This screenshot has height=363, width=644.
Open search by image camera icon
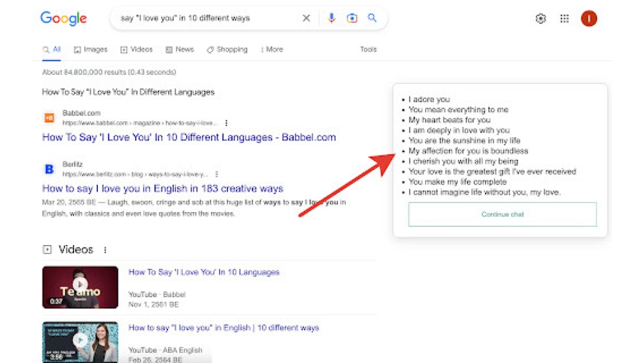pyautogui.click(x=352, y=18)
